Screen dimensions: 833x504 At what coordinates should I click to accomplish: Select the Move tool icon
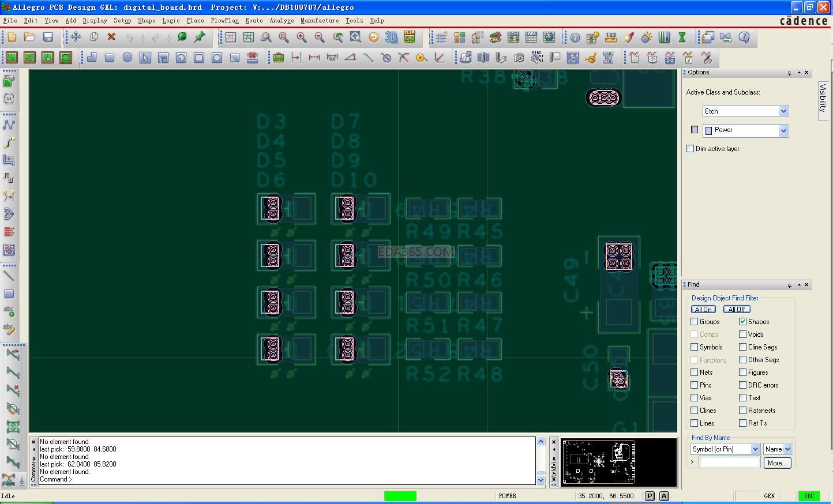tap(76, 37)
